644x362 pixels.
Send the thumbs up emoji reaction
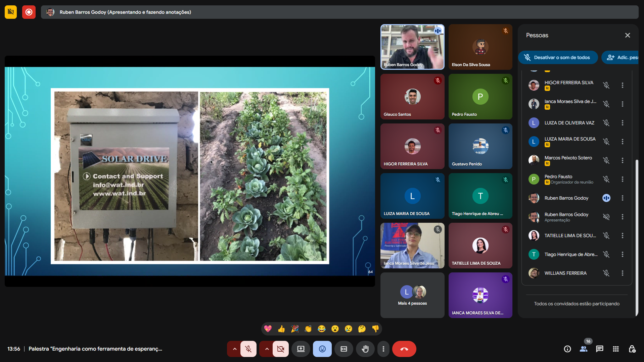(281, 329)
